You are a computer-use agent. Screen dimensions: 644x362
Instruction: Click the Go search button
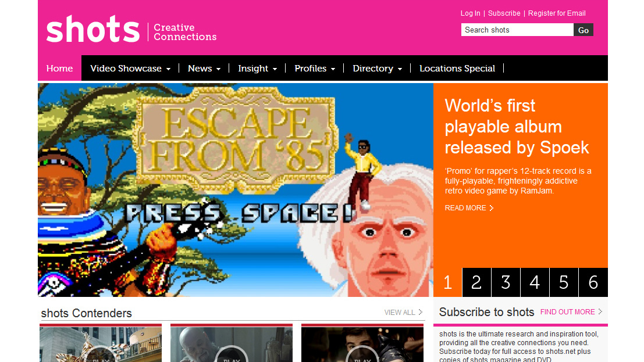pos(583,30)
